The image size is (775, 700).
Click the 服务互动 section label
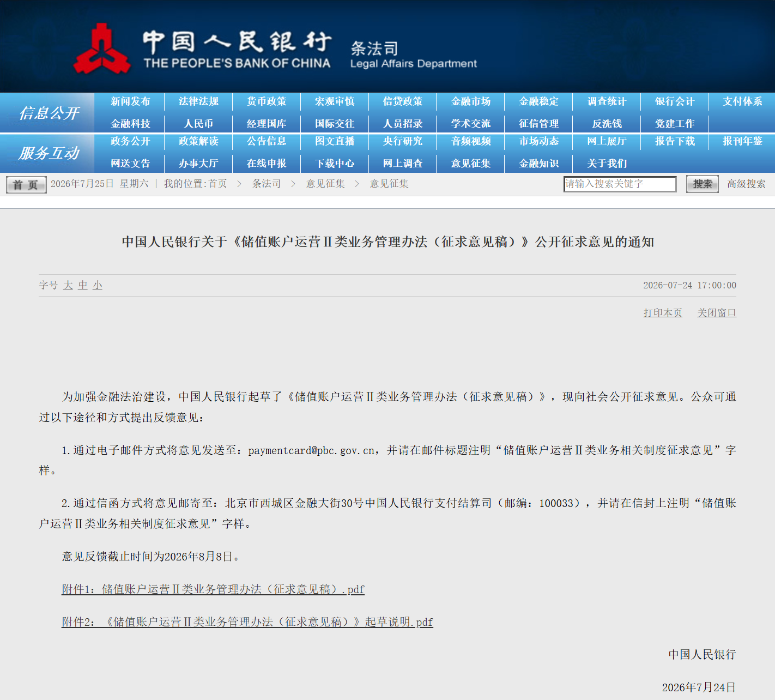pyautogui.click(x=49, y=153)
